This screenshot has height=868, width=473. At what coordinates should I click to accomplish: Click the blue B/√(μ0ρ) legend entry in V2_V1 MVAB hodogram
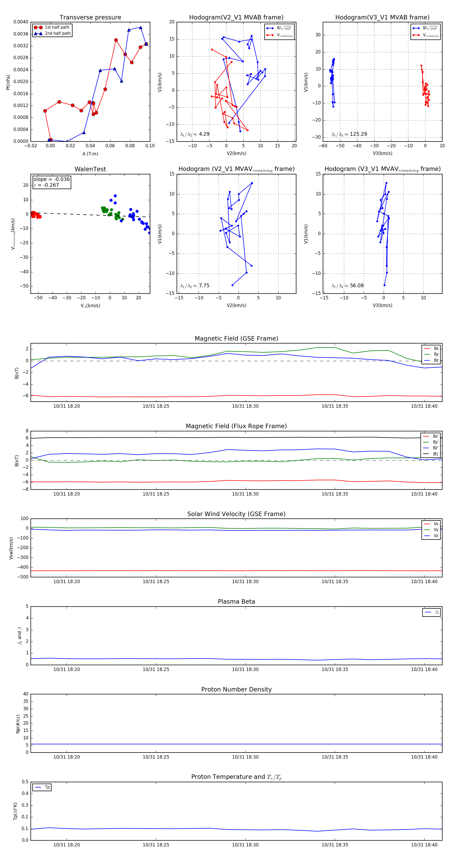(x=279, y=28)
